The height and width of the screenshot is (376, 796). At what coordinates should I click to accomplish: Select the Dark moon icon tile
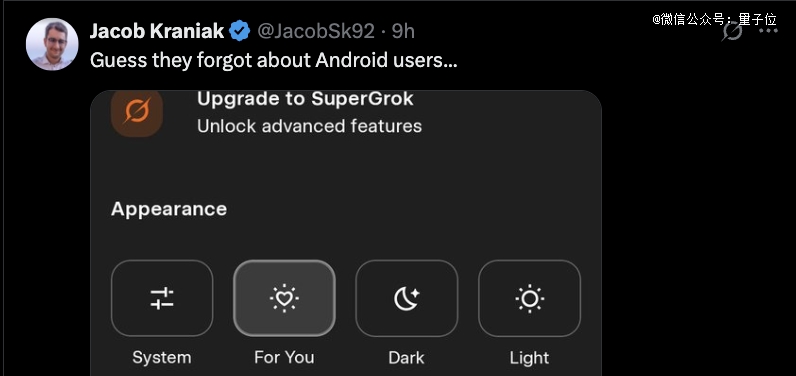pos(407,298)
